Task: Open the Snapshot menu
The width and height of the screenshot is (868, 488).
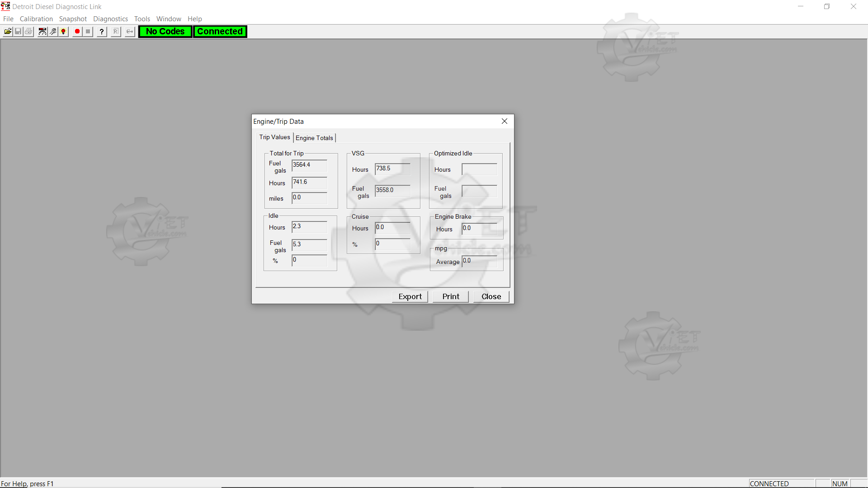Action: tap(73, 19)
